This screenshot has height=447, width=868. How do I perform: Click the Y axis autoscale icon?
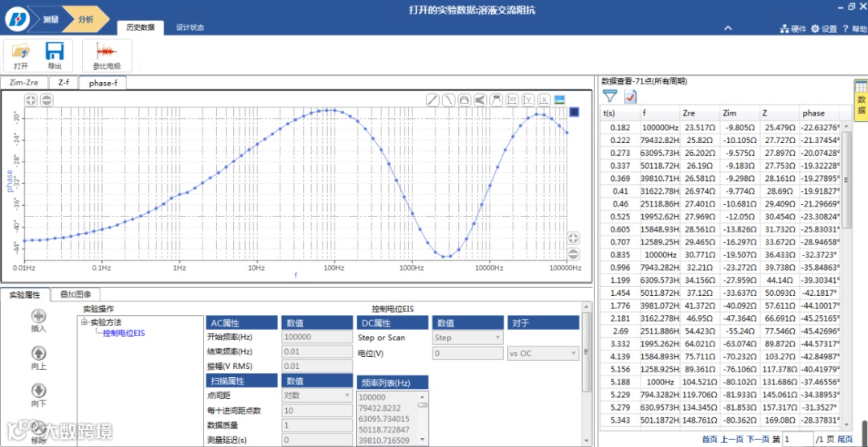[x=528, y=100]
